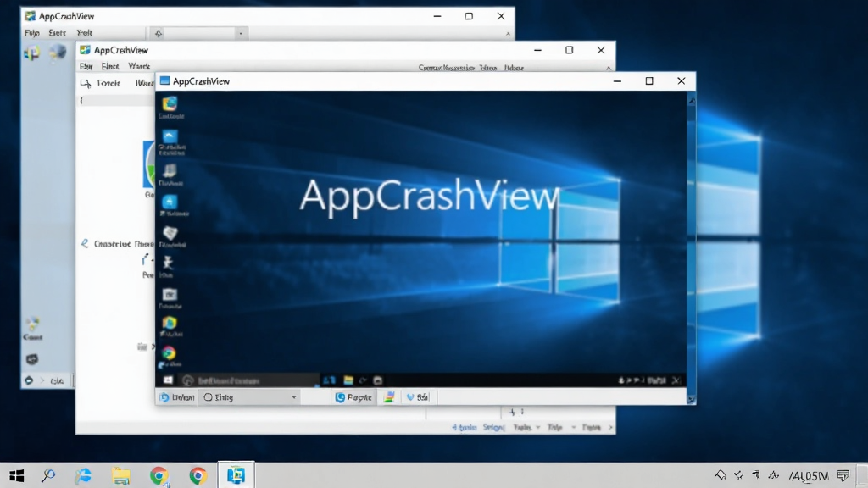The image size is (868, 488).
Task: Open the white shield-shaped desktop icon
Action: [170, 233]
